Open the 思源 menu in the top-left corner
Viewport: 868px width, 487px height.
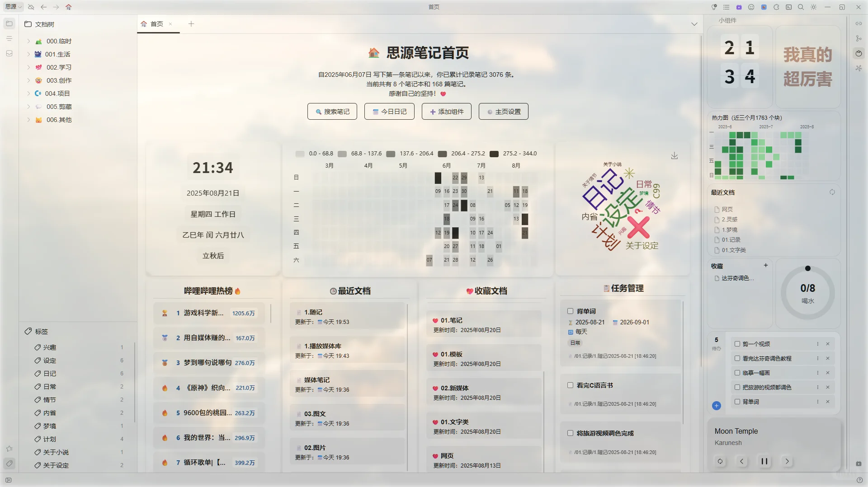(x=12, y=7)
